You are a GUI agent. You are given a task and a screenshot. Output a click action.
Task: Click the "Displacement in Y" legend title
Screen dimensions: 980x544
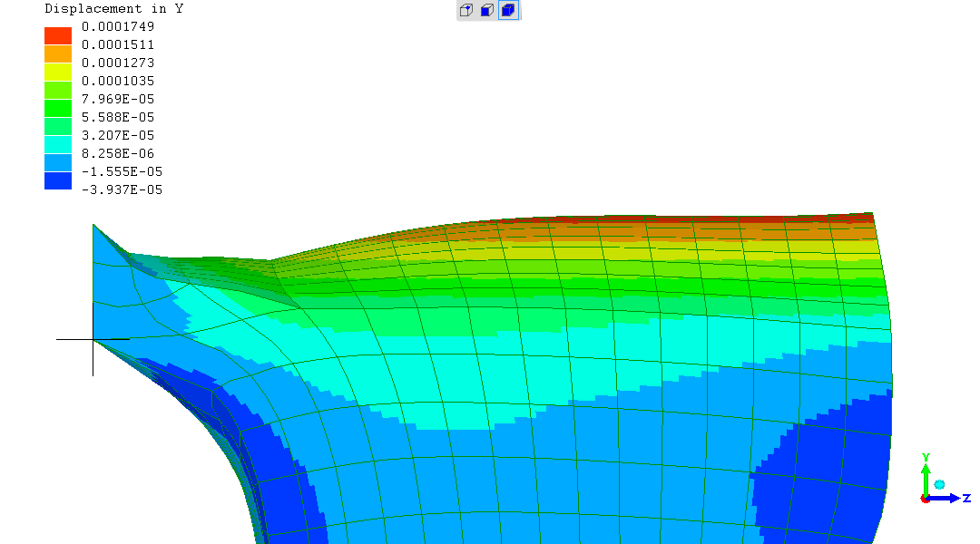pos(114,8)
